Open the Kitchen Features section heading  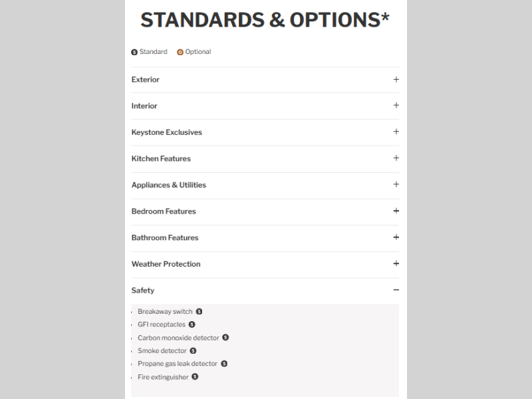pos(161,158)
